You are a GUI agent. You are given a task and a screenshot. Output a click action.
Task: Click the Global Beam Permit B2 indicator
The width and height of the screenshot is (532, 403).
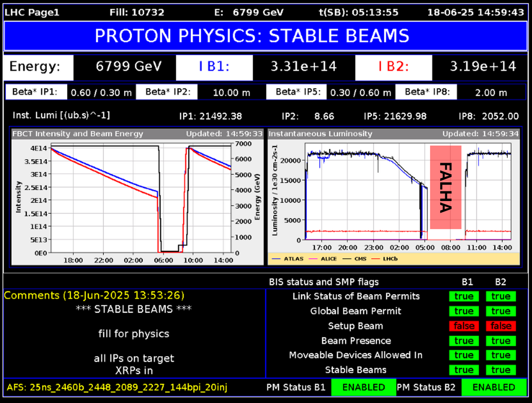point(501,311)
